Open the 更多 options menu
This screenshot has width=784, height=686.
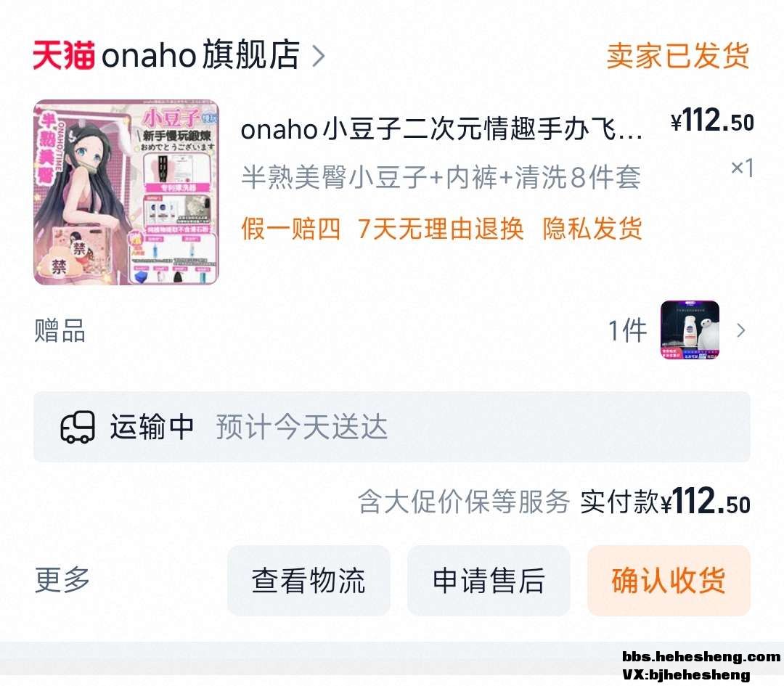(x=62, y=580)
